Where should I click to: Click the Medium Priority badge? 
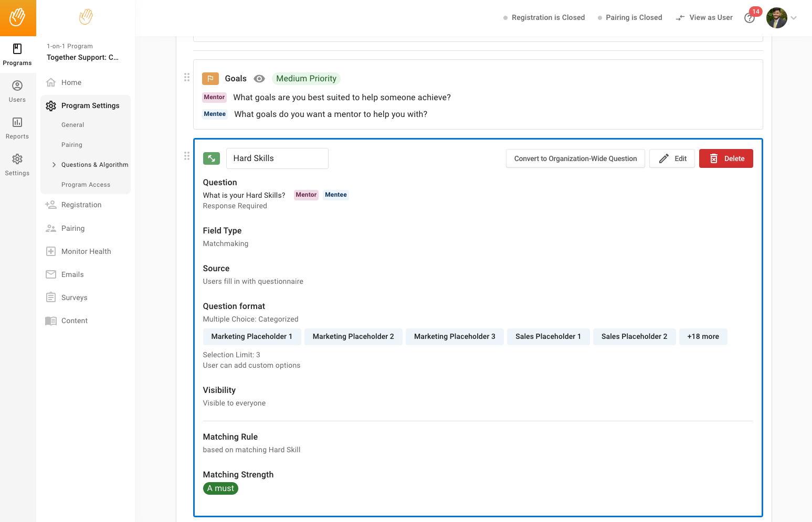tap(306, 79)
